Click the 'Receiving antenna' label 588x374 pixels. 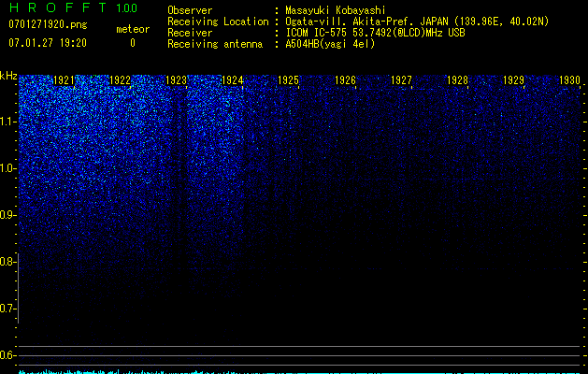pyautogui.click(x=215, y=44)
